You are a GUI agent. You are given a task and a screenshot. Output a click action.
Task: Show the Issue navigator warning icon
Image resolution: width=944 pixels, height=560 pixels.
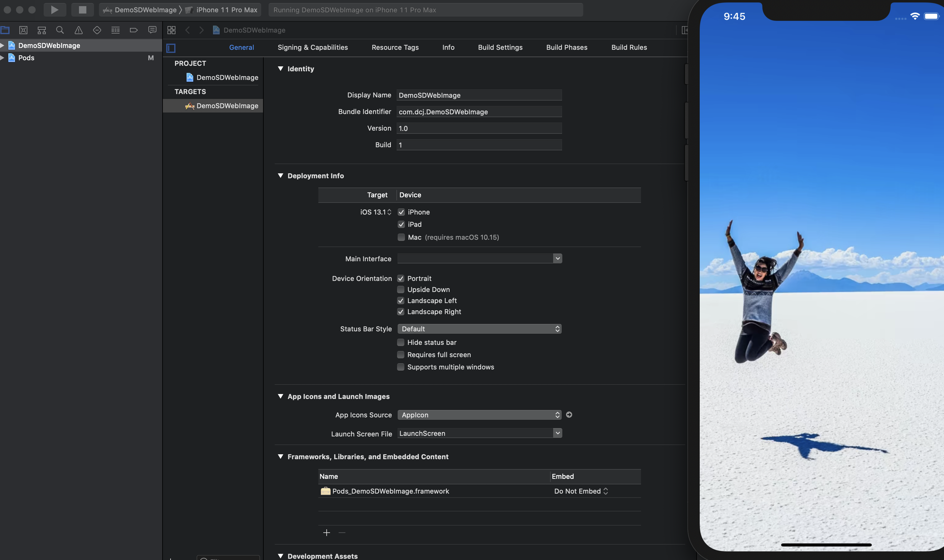(78, 30)
